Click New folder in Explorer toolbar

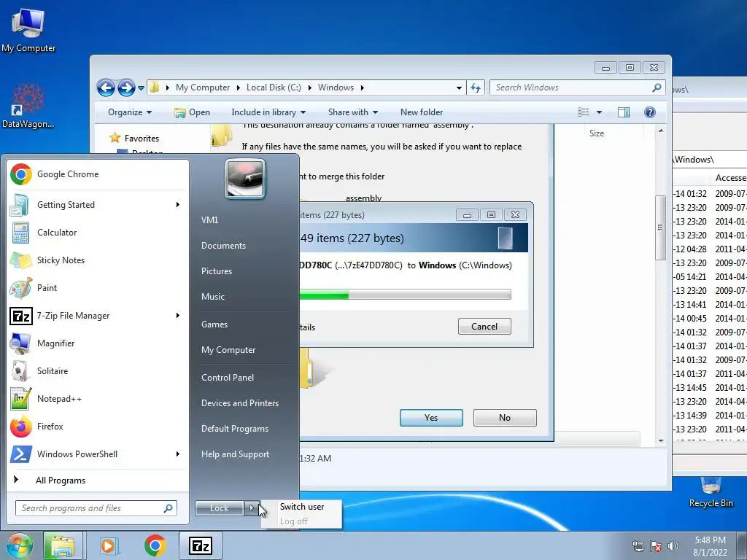click(422, 112)
